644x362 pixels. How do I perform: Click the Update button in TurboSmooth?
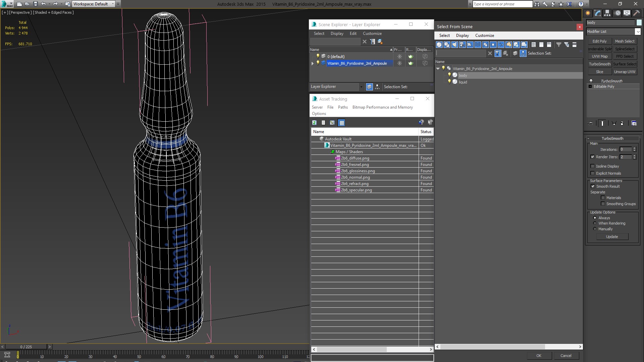612,237
